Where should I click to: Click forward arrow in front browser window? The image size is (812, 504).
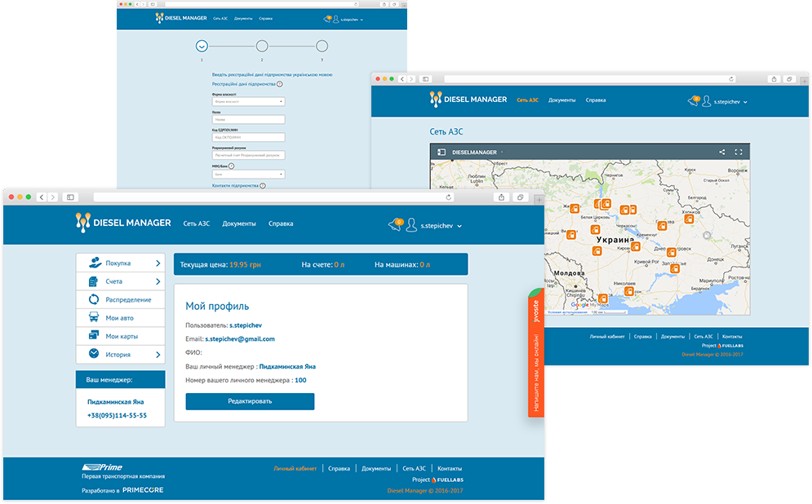pos(52,197)
